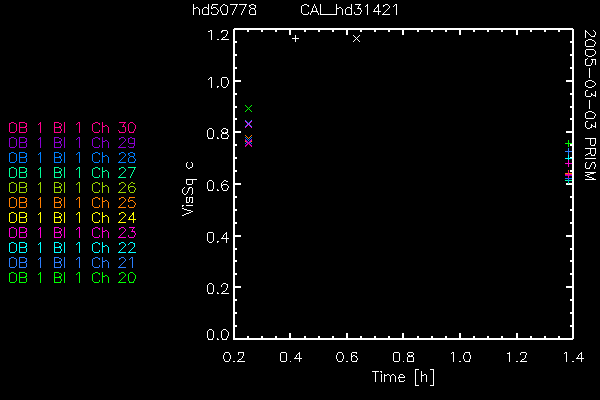Select legend entry Ch 22

(x=72, y=248)
